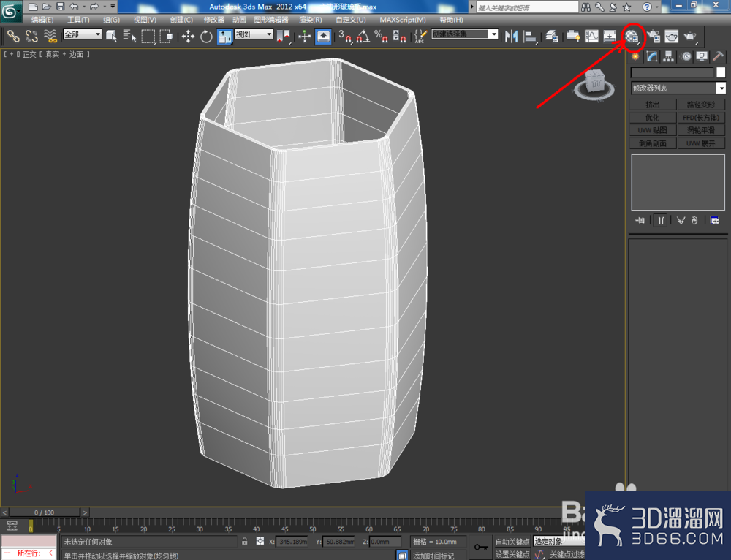
Task: Click the Align tool icon
Action: coord(530,36)
